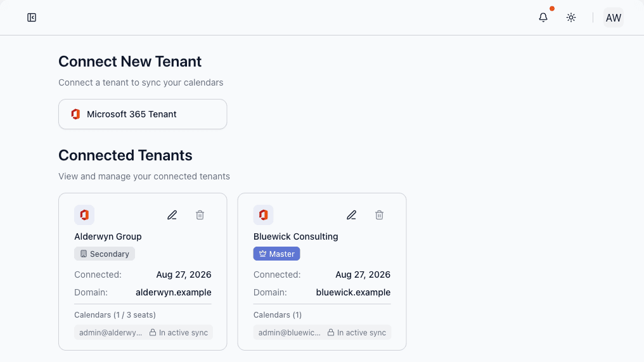Click the building icon in Secondary badge
The width and height of the screenshot is (644, 362).
pyautogui.click(x=84, y=254)
